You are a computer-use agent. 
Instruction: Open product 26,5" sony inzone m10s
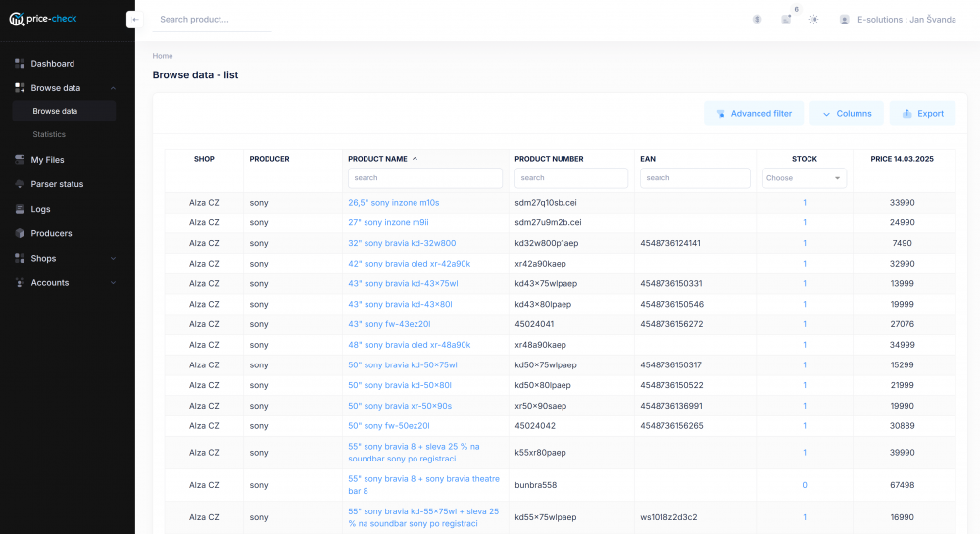coord(394,203)
